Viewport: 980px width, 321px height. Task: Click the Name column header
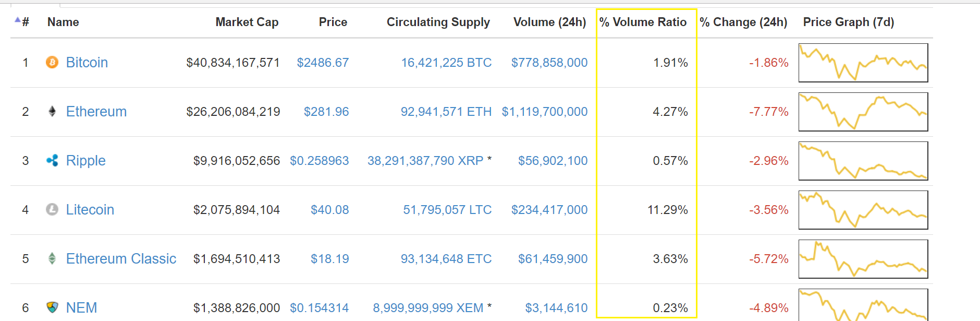[x=63, y=22]
